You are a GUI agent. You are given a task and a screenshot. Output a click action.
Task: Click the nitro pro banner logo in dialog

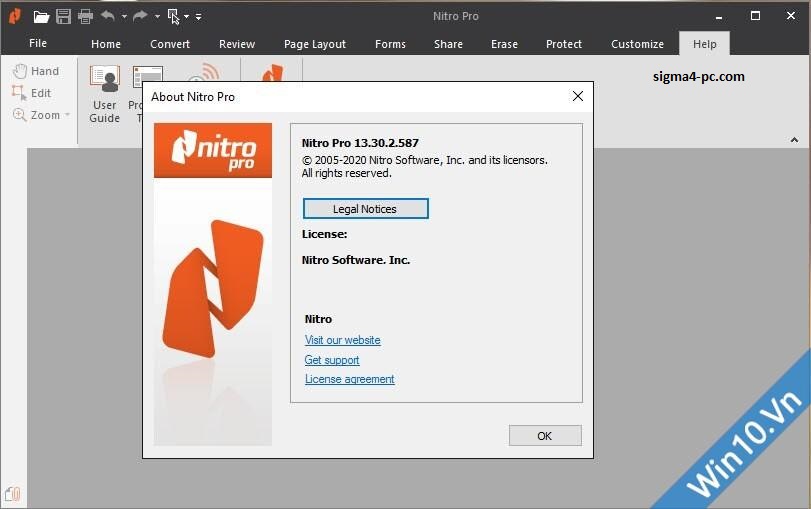click(x=213, y=151)
